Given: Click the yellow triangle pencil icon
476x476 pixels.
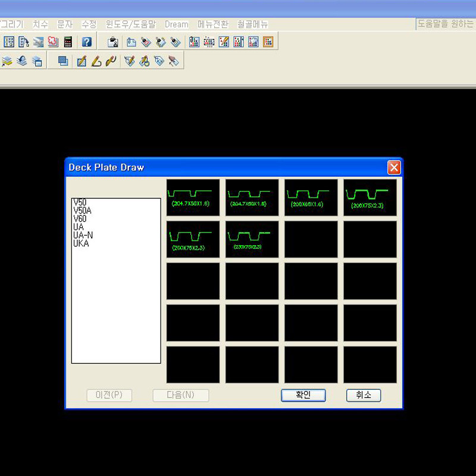Looking at the screenshot, I should 96,61.
